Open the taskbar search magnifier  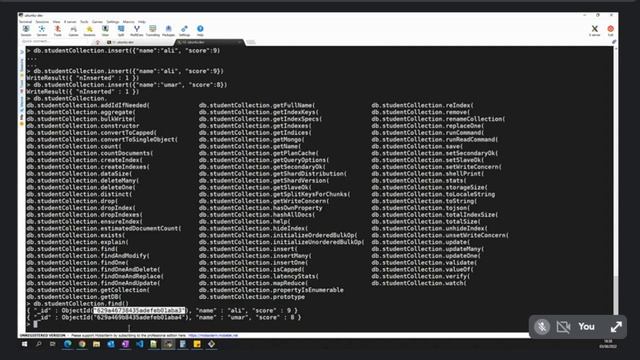[x=39, y=344]
